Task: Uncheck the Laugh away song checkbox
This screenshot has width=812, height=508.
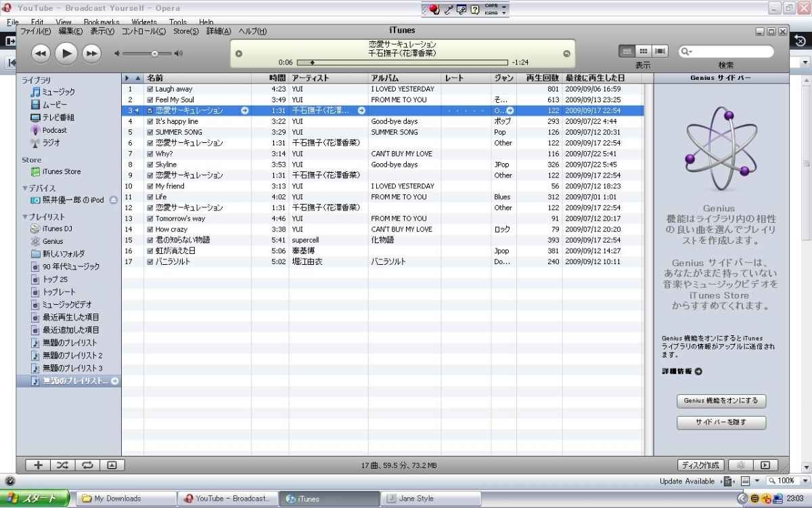Action: pyautogui.click(x=150, y=89)
